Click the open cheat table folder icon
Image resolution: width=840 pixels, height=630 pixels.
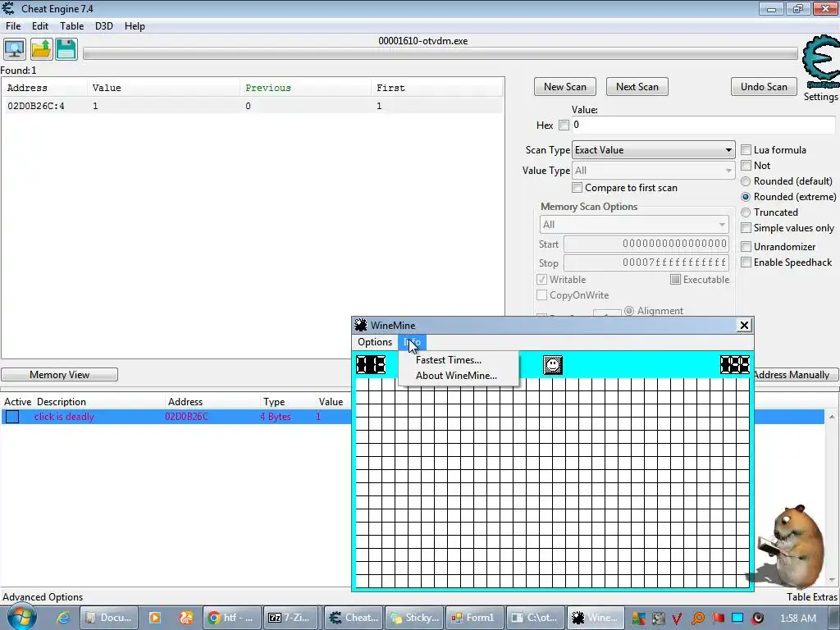pyautogui.click(x=41, y=50)
